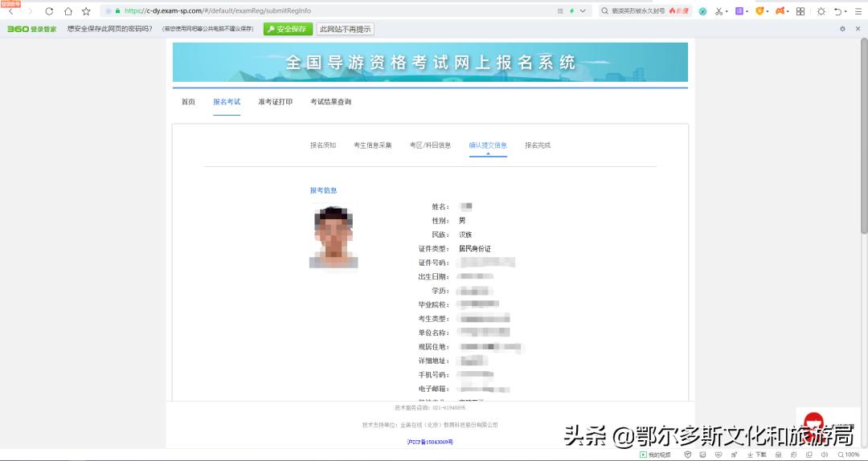Select the scissors screenshot tool
Screen dimensions: 868x461
(719, 11)
